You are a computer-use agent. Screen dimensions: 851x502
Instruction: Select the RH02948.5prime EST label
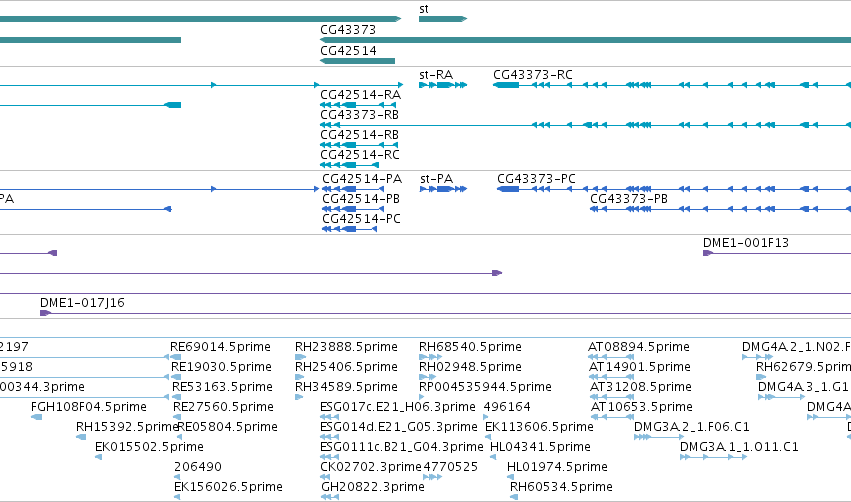[x=471, y=367]
